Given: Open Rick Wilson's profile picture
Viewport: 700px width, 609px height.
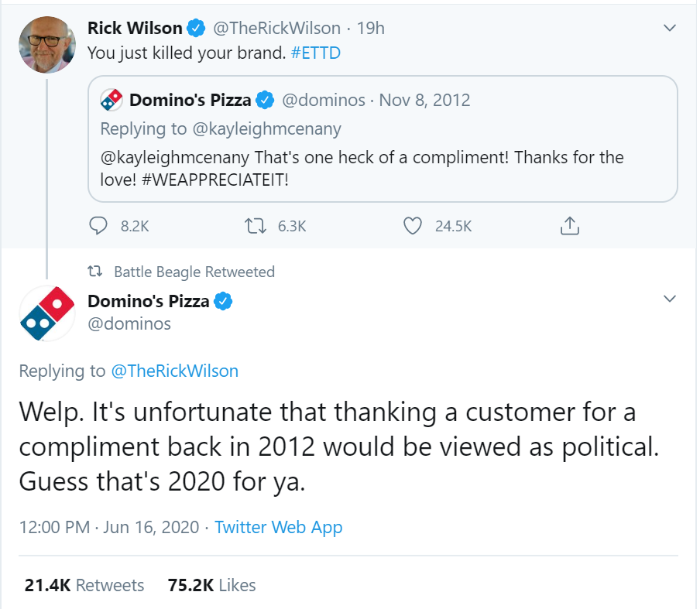Looking at the screenshot, I should click(46, 45).
